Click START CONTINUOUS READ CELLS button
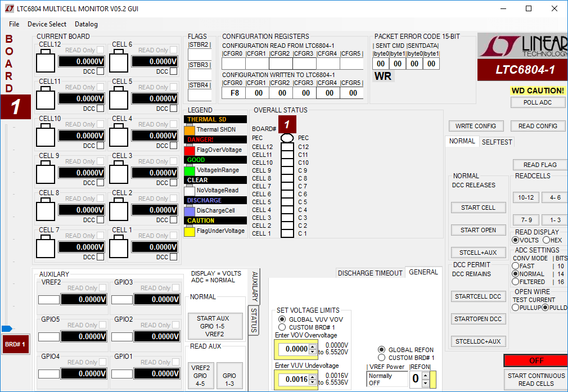The image size is (568, 392). coord(536,380)
